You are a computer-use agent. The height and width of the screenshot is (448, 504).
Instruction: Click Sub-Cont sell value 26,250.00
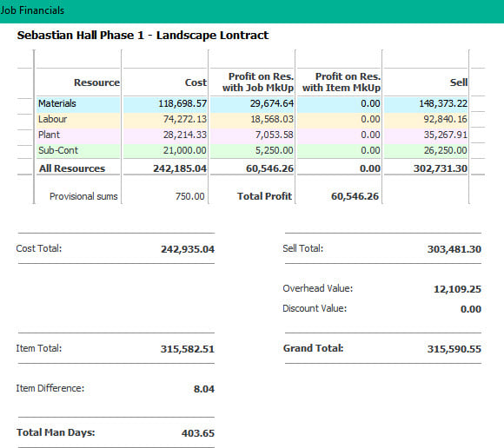445,150
